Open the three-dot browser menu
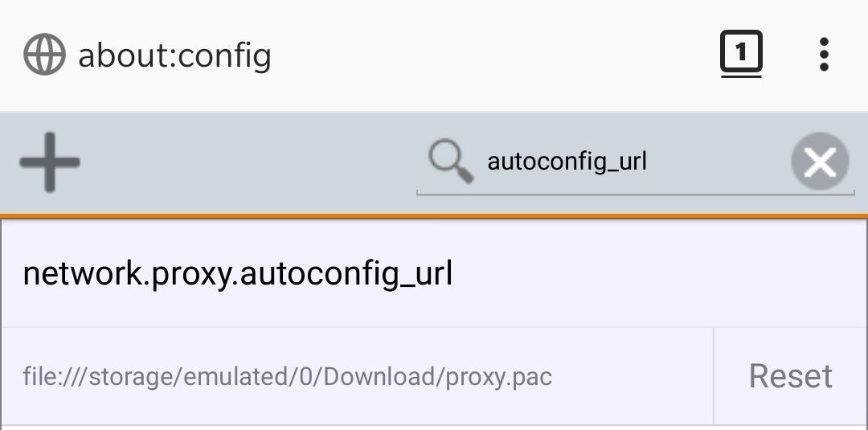Image resolution: width=868 pixels, height=430 pixels. [x=824, y=55]
